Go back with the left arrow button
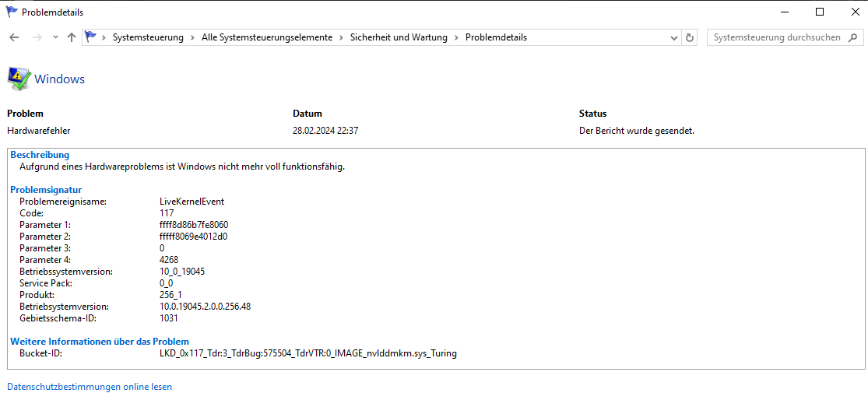The width and height of the screenshot is (868, 400). [14, 37]
